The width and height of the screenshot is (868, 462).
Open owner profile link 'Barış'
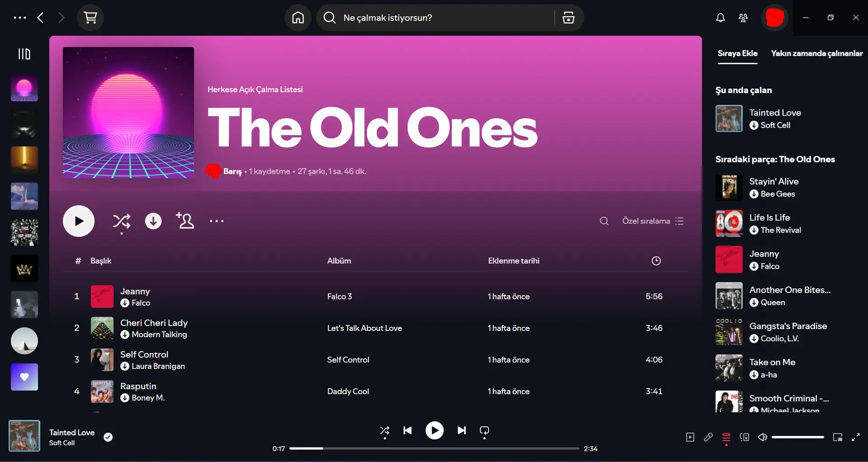(232, 171)
